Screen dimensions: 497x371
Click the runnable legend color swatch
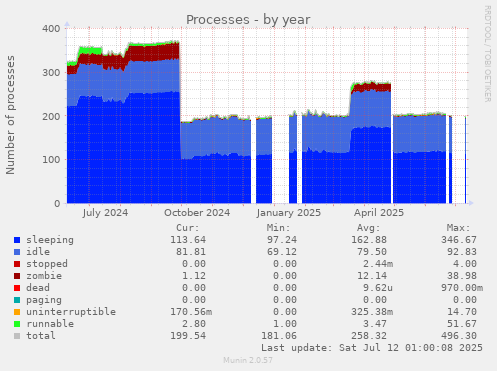[17, 324]
